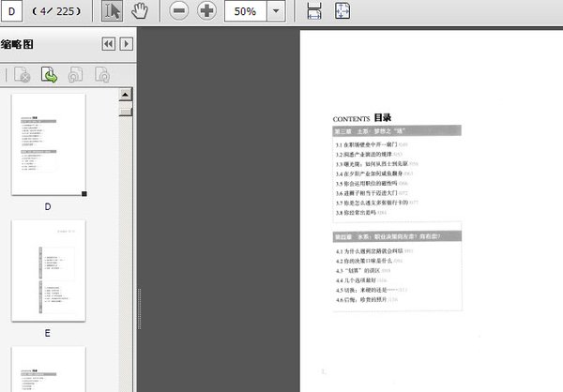Screen dimensions: 563x392
Task: Click the label E under second thumbnail
Action: 48,333
